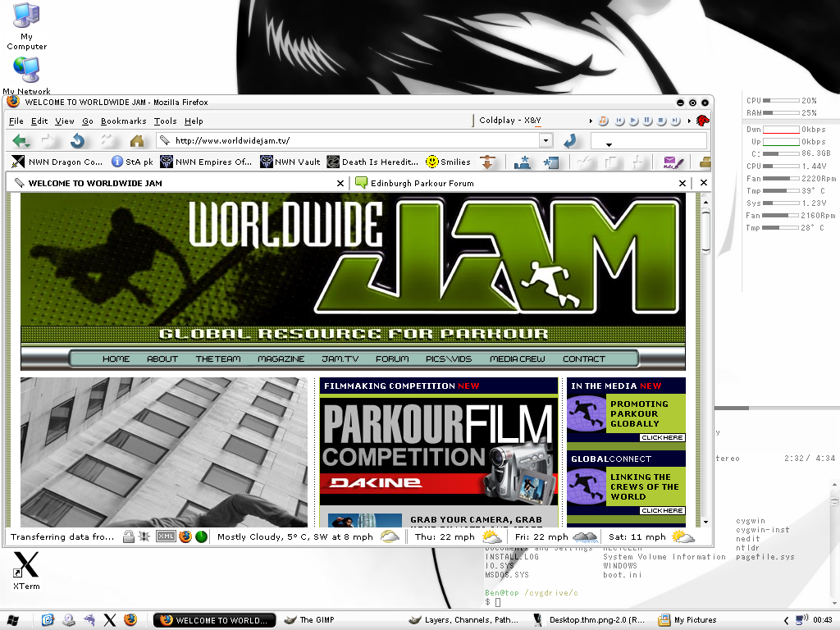
Task: Click the blue Go arrow beside address bar
Action: [x=570, y=141]
